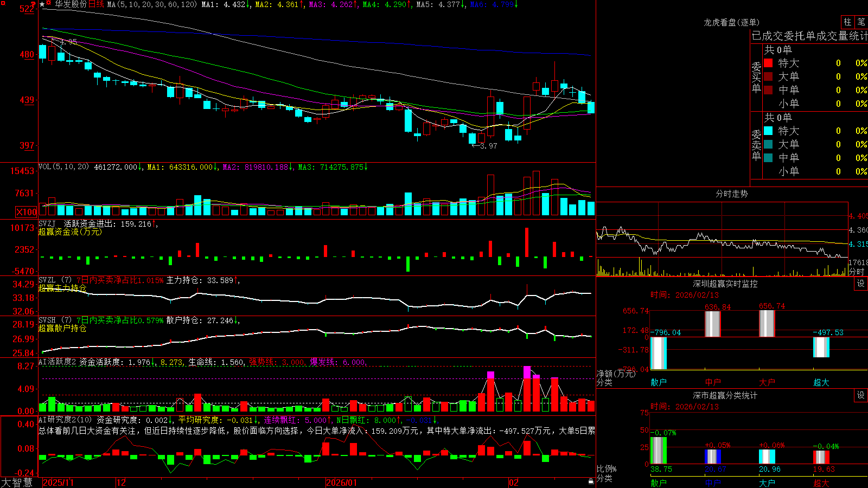Click the magenta MA3: 4.262 value
The image size is (868, 488).
pos(333,4)
